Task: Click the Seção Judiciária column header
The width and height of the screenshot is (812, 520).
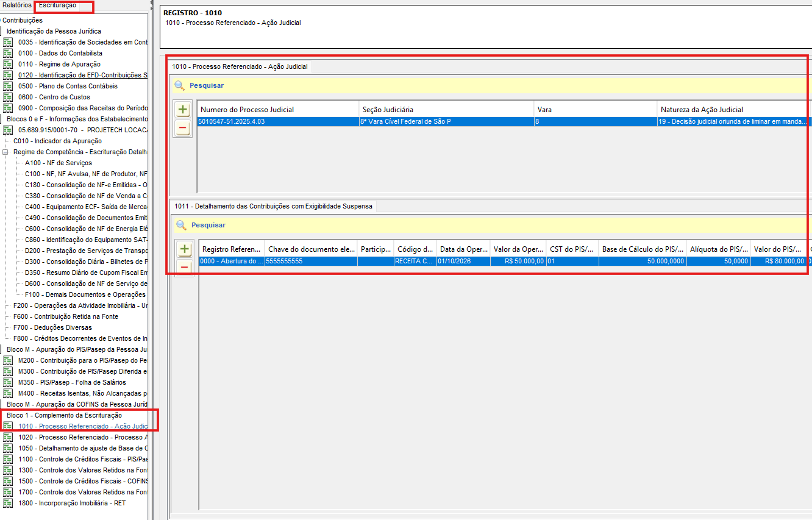Action: pos(447,110)
